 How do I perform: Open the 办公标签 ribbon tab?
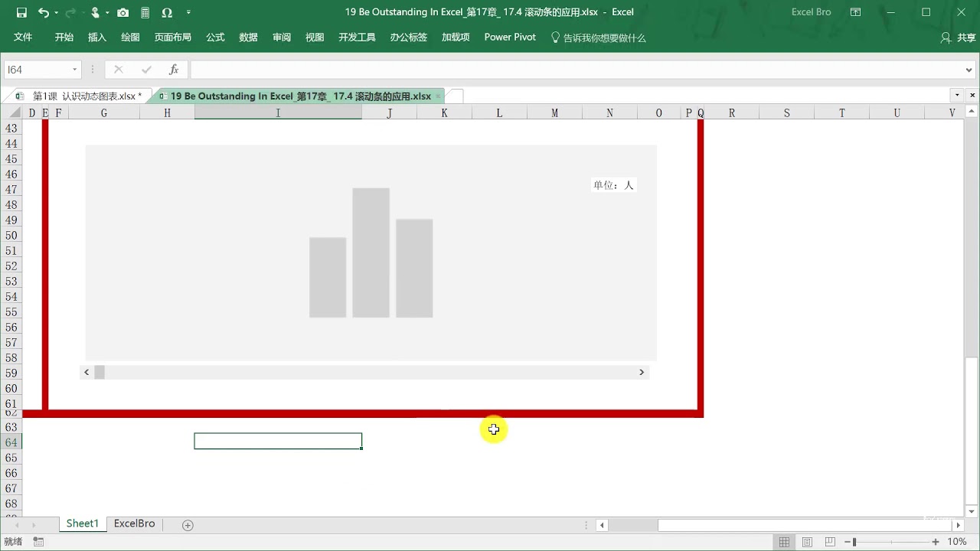pos(409,37)
